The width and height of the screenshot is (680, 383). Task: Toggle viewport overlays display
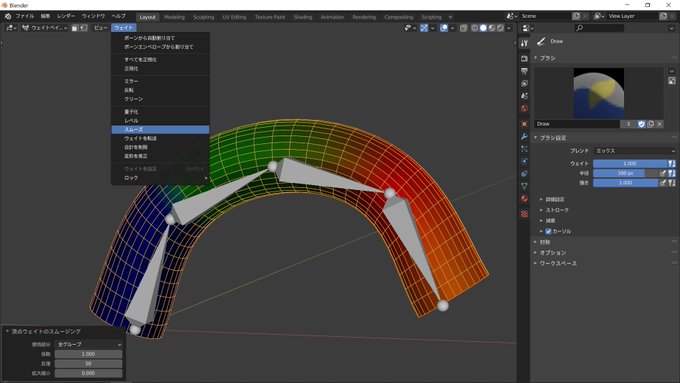(x=444, y=28)
